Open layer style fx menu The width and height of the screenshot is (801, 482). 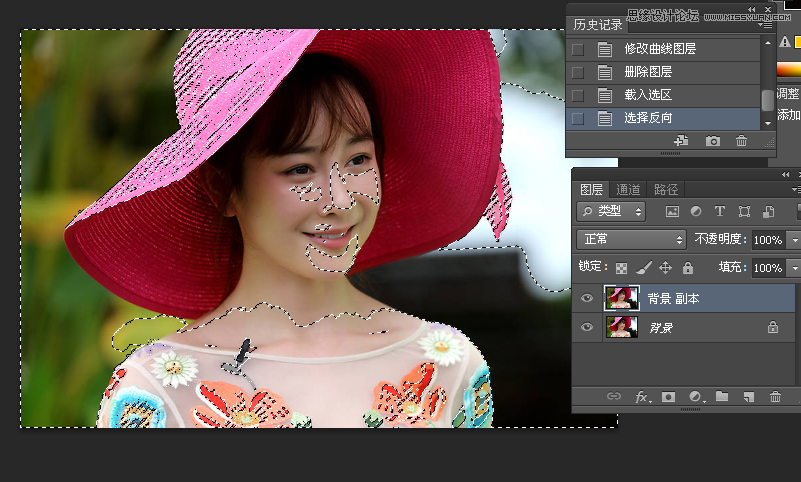[x=643, y=397]
